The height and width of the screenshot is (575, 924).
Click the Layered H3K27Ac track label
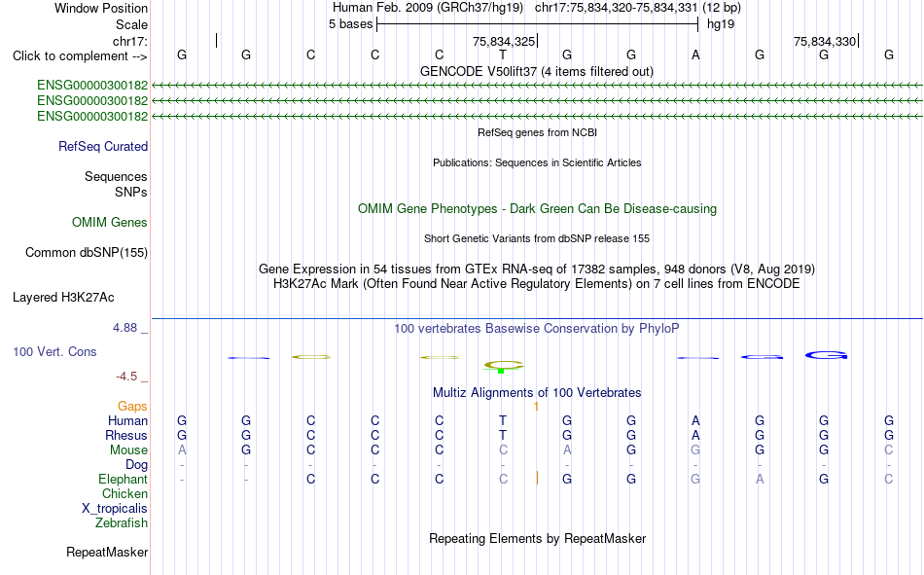pyautogui.click(x=63, y=298)
